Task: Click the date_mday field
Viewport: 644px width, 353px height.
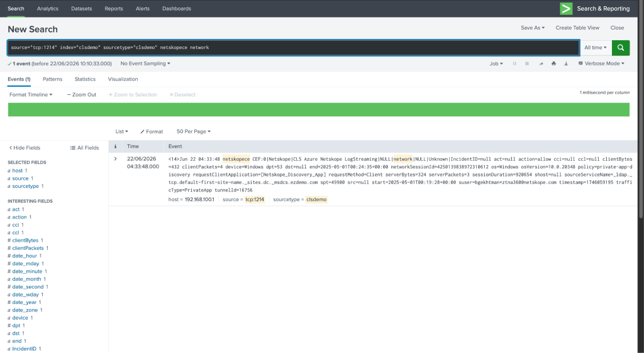Action: coord(25,264)
